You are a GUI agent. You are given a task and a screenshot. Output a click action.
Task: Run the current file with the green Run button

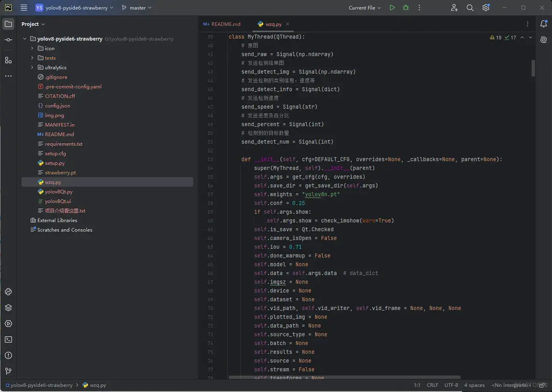392,8
